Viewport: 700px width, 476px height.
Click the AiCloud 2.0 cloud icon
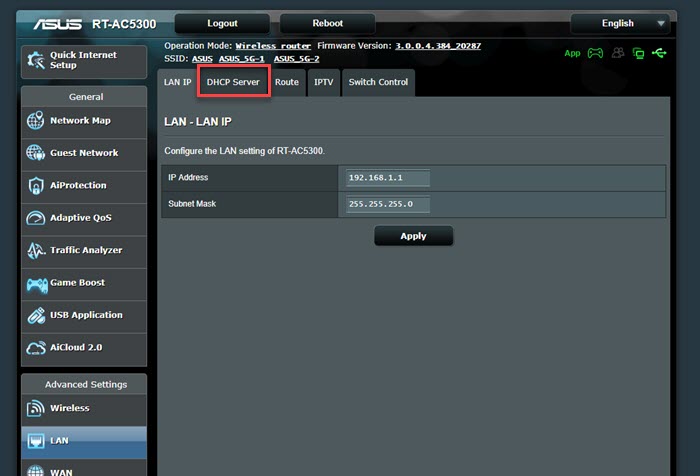pyautogui.click(x=36, y=348)
